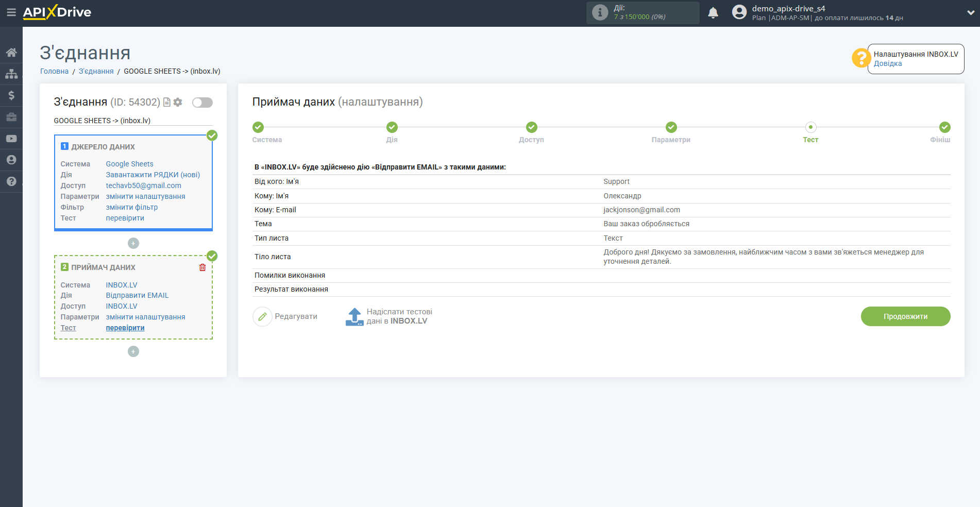Open the help question sidebar icon
980x507 pixels.
tap(11, 181)
